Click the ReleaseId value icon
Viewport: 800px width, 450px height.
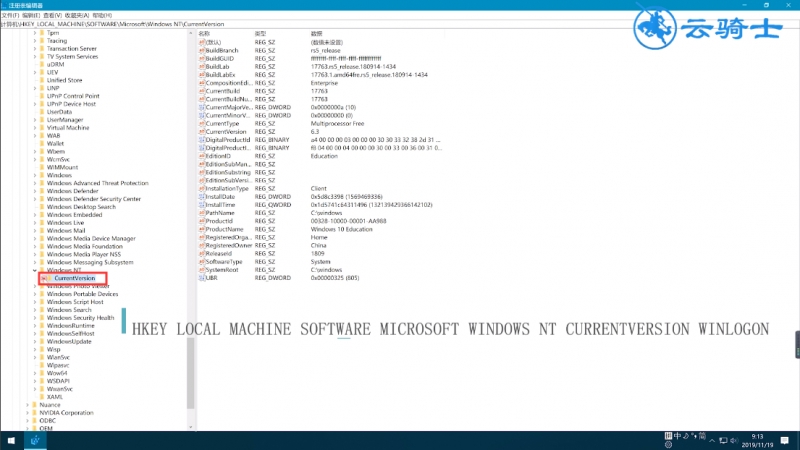202,254
